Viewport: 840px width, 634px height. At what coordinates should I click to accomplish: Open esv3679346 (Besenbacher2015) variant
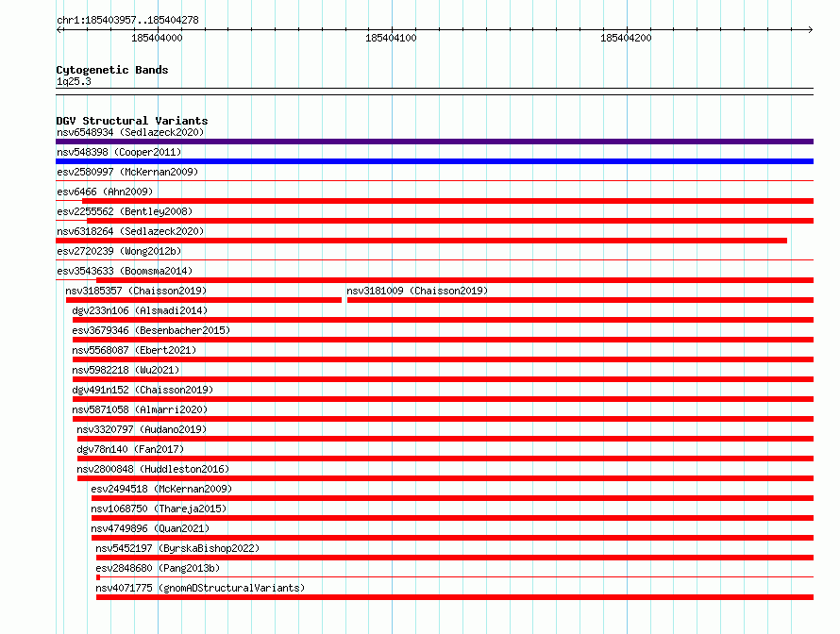[x=151, y=330]
